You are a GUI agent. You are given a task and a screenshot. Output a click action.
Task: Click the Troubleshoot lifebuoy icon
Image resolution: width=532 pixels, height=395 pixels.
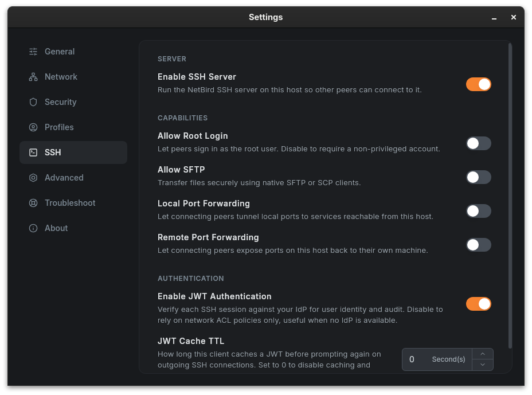(x=33, y=203)
